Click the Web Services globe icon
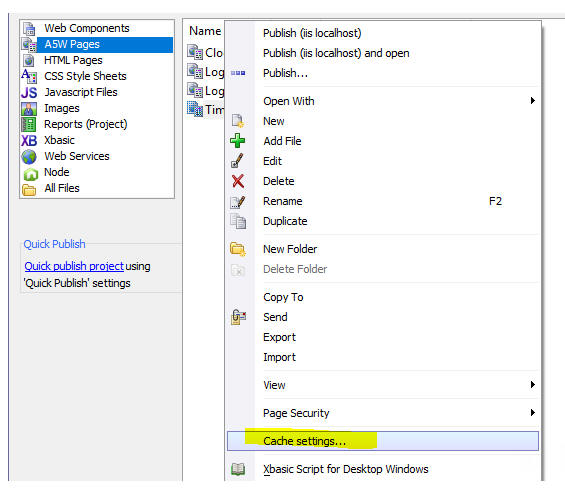565x495 pixels. pos(29,156)
